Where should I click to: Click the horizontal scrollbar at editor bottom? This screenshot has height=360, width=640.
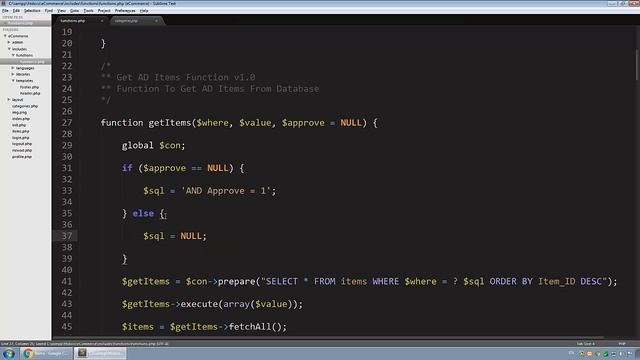pos(329,338)
